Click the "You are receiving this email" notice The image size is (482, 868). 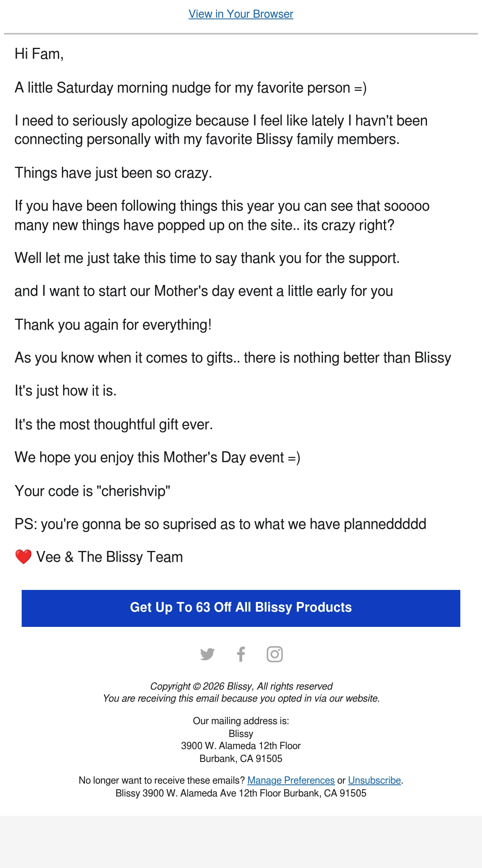click(x=241, y=698)
